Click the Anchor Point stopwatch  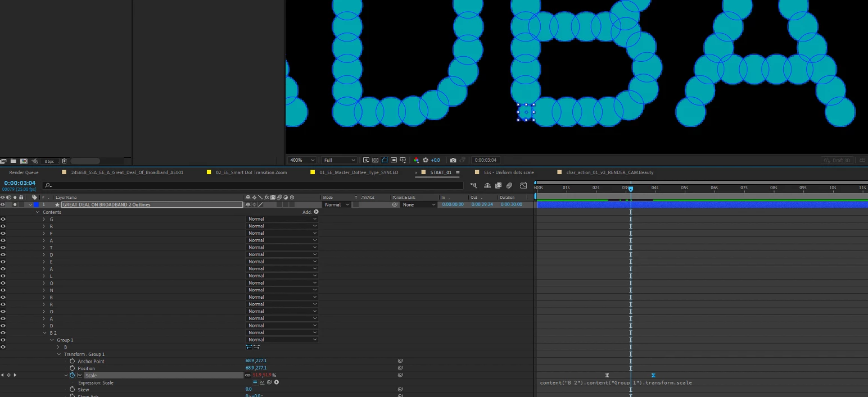click(x=73, y=361)
